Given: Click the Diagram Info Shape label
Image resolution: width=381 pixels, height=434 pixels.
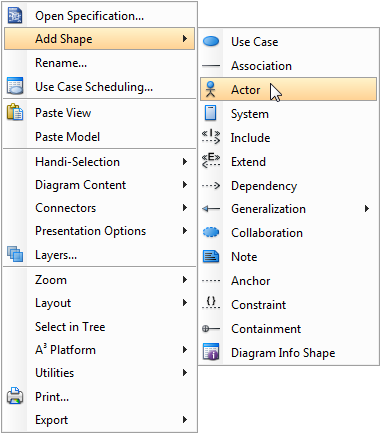Looking at the screenshot, I should (x=283, y=353).
